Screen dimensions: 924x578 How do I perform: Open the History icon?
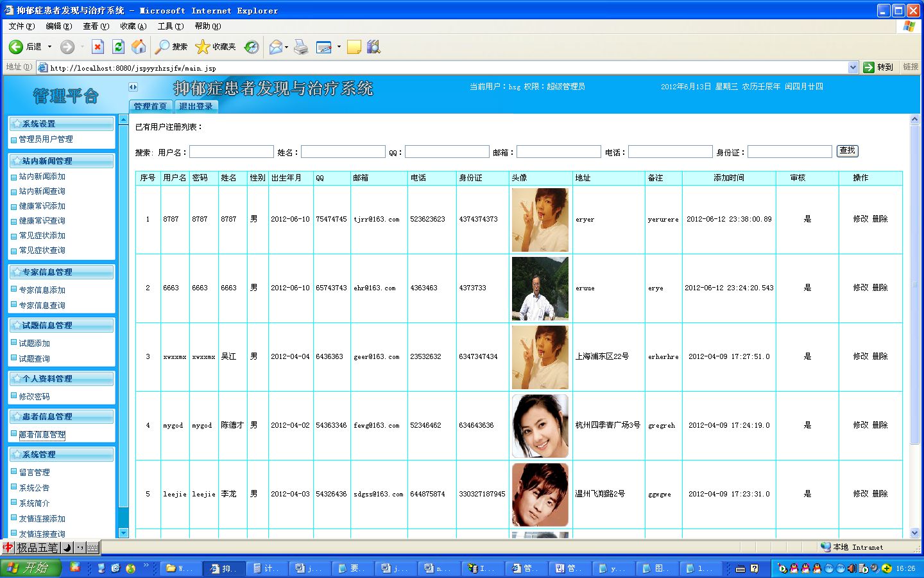tap(252, 47)
